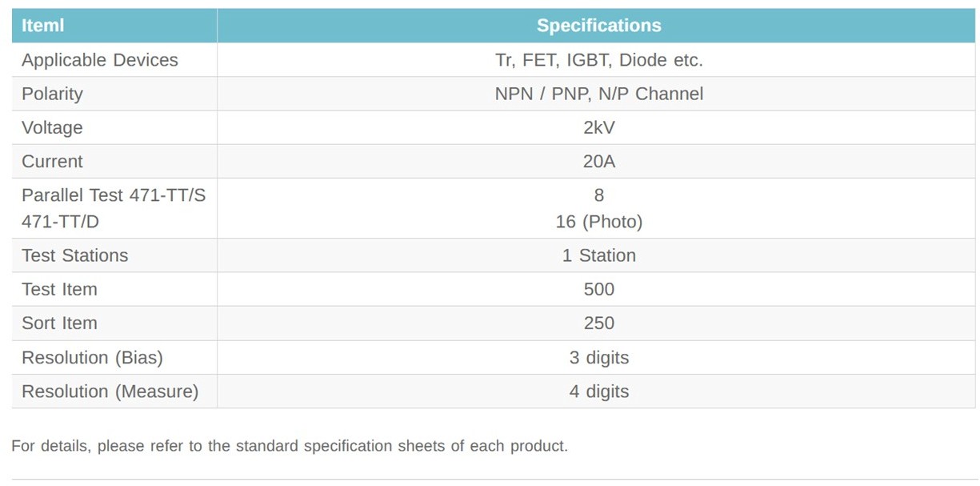Select the Applicable Devices row label
980x486 pixels.
click(x=100, y=60)
